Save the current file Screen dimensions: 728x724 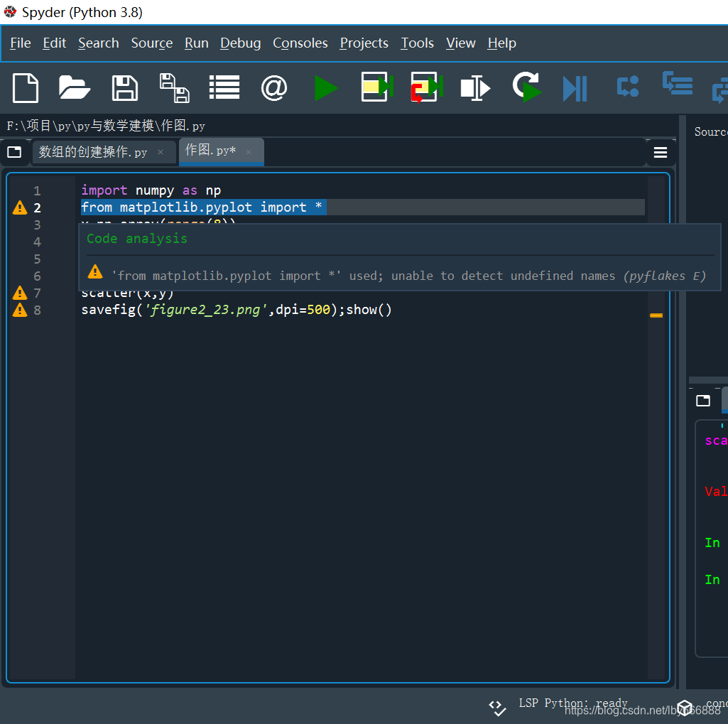click(125, 88)
